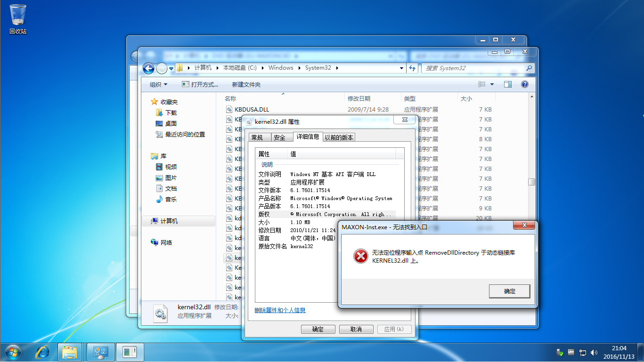Open 最近访问的位置 recent places
The height and width of the screenshot is (362, 644).
[x=180, y=135]
